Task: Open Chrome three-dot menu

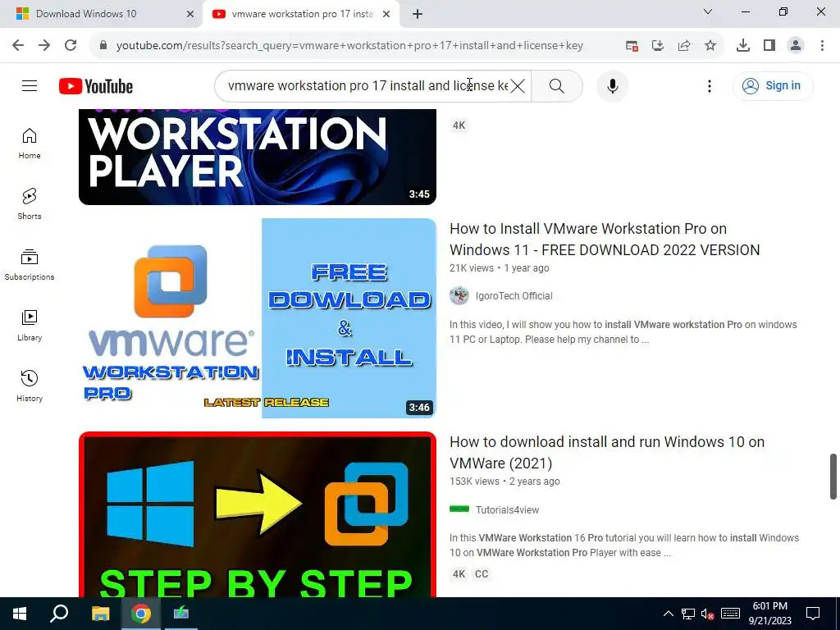Action: (822, 46)
